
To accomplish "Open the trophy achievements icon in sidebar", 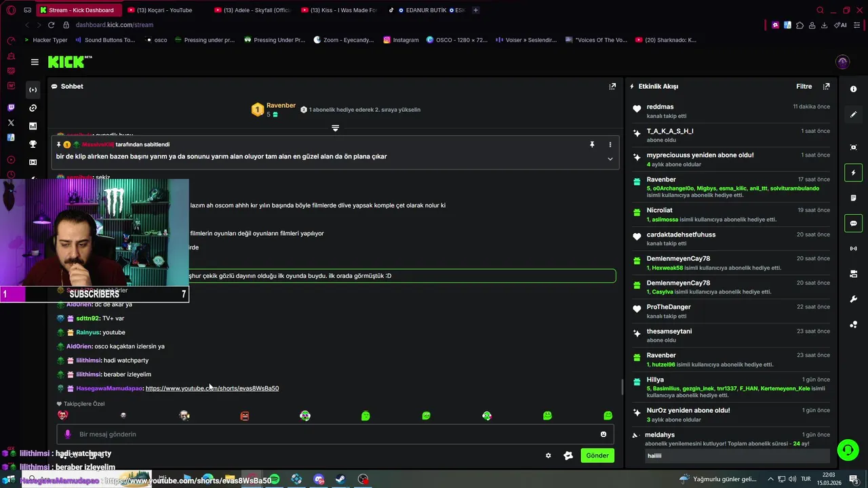I will tap(33, 144).
